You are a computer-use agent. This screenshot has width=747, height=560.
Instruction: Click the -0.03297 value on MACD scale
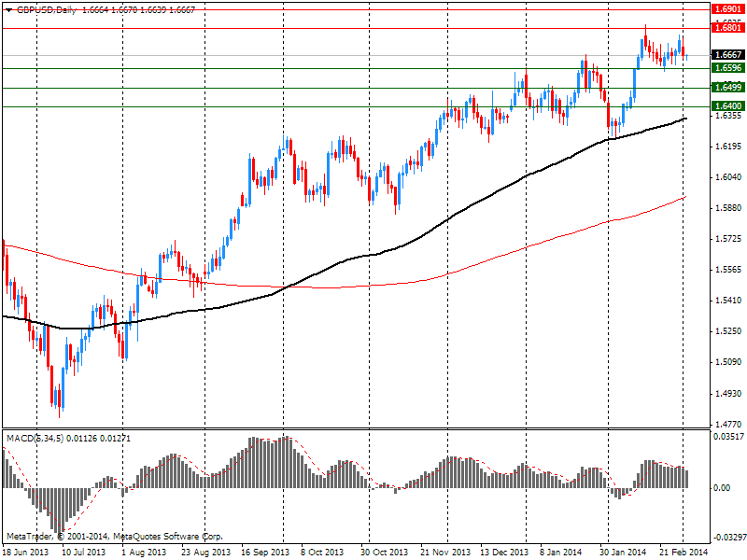[x=726, y=538]
